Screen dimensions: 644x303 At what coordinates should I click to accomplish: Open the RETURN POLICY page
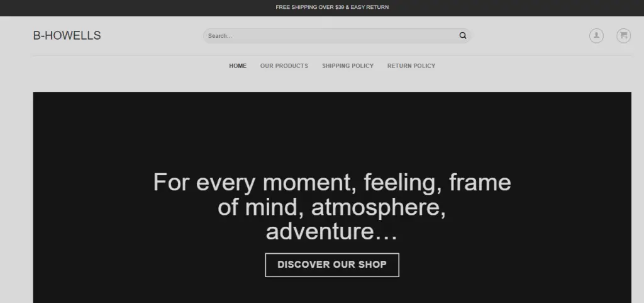click(411, 66)
